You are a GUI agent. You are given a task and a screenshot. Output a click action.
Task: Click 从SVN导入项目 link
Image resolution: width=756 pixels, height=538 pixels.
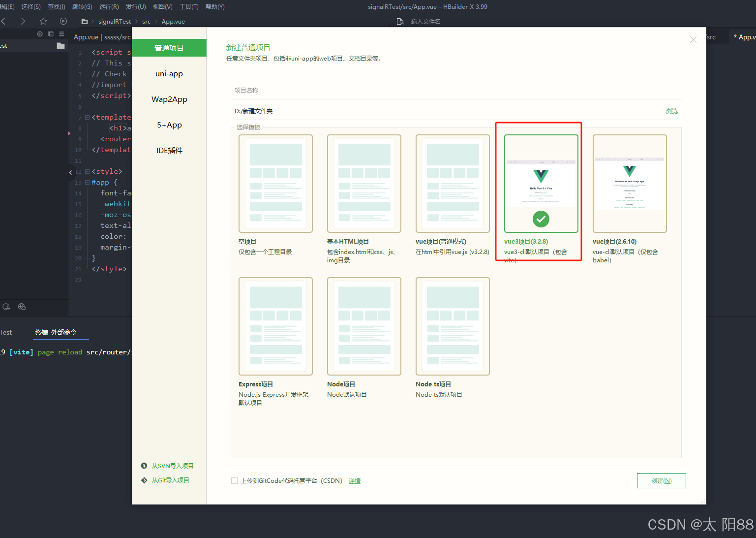173,466
